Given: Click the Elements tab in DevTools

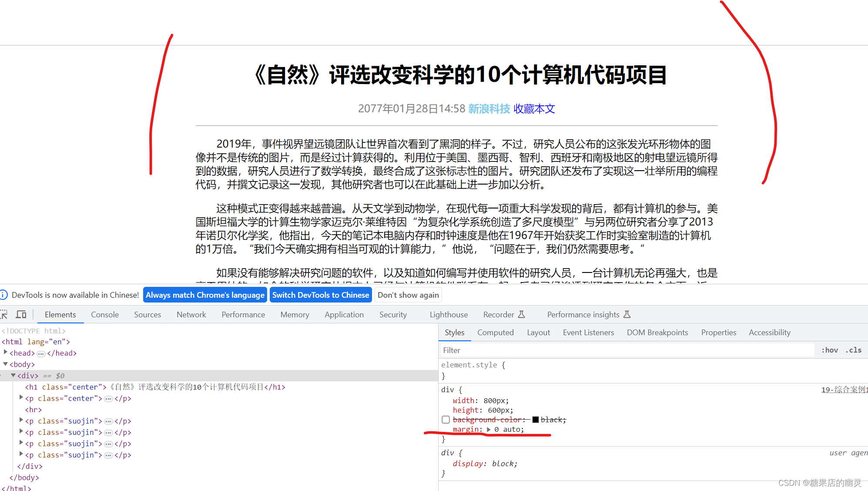Looking at the screenshot, I should 60,314.
